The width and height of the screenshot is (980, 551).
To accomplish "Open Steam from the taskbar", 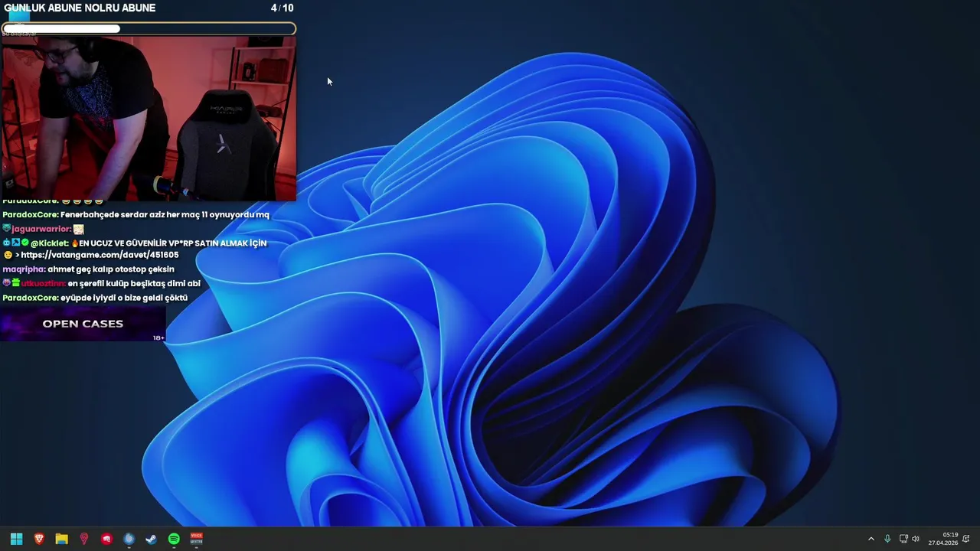I will [152, 539].
